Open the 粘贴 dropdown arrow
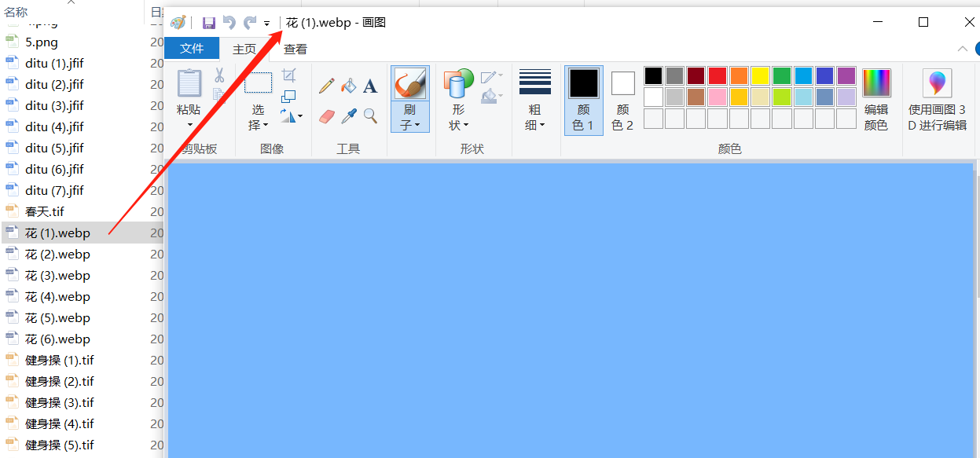This screenshot has width=980, height=458. click(x=189, y=125)
